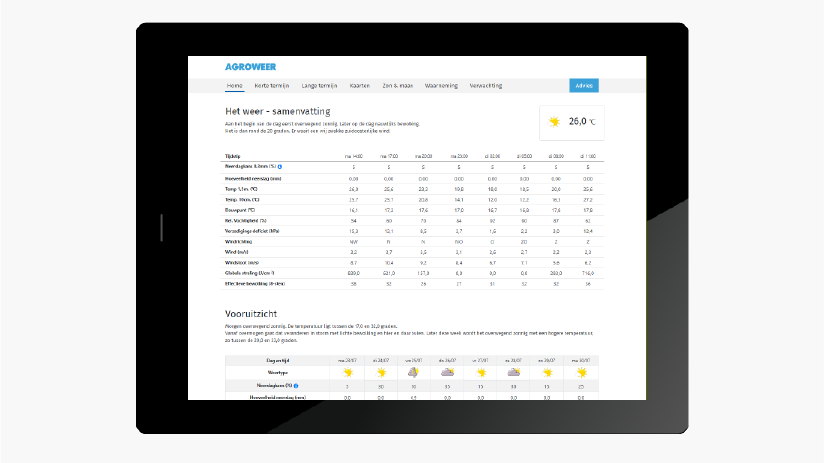
Task: Click the sunny weather icon for ma 30/07
Action: tap(580, 372)
